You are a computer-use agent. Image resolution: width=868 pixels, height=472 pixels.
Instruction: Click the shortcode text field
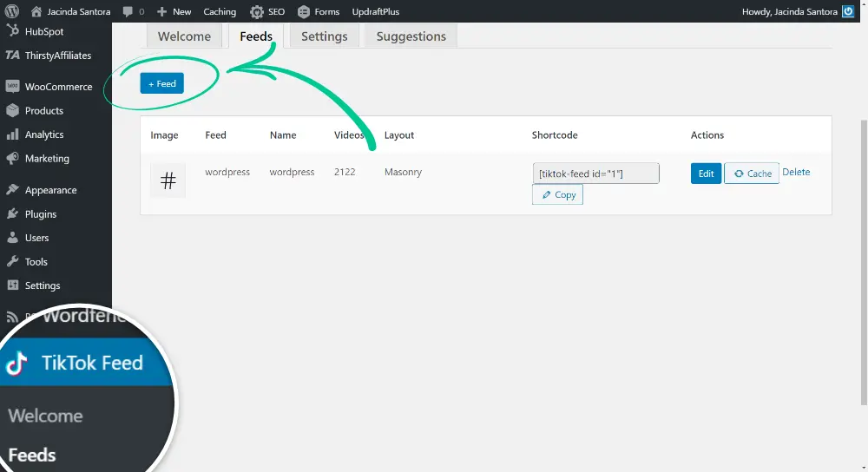pos(595,174)
